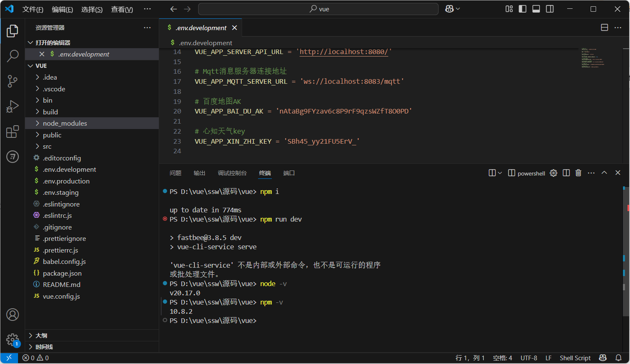Image resolution: width=630 pixels, height=364 pixels.
Task: Follow the http://localhost:8080/ link
Action: click(343, 52)
